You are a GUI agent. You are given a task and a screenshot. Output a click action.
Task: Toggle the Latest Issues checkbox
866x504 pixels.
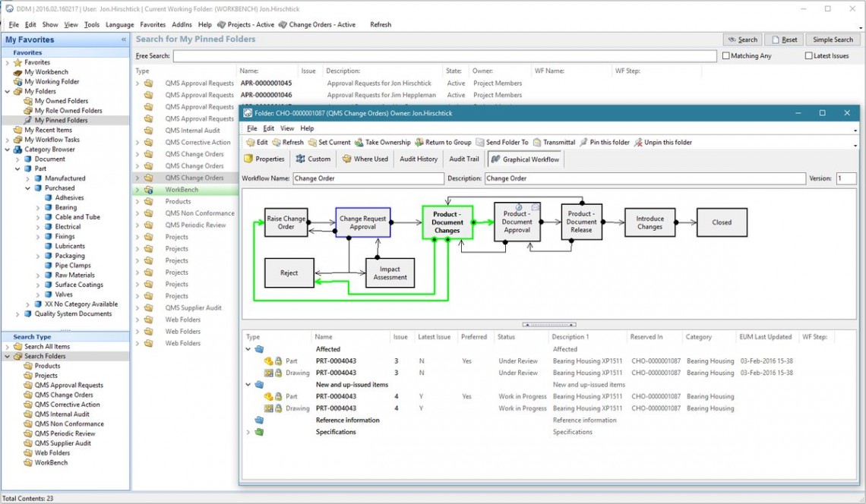point(808,56)
